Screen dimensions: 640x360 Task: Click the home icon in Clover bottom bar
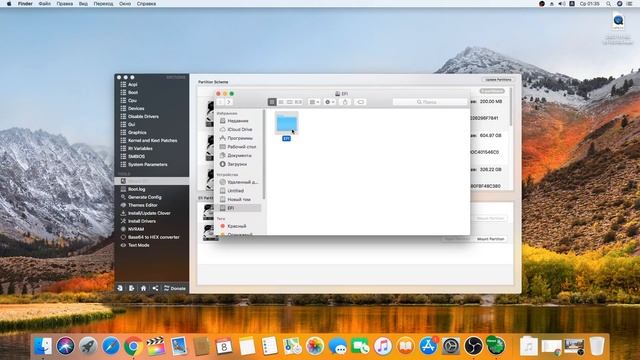[143, 288]
